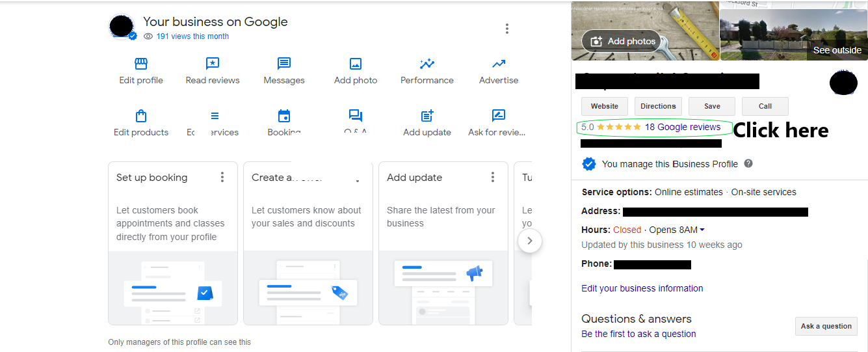Click the help icon beside manage profile

point(748,163)
